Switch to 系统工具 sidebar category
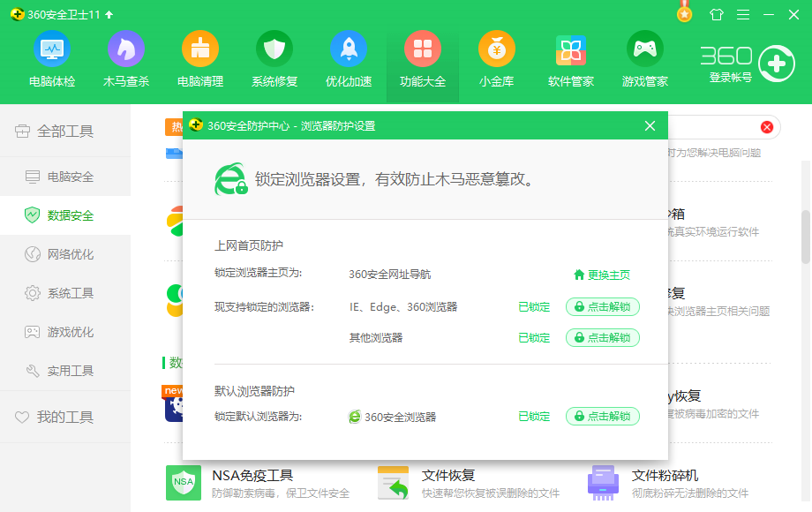Viewport: 812px width, 512px height. (70, 293)
